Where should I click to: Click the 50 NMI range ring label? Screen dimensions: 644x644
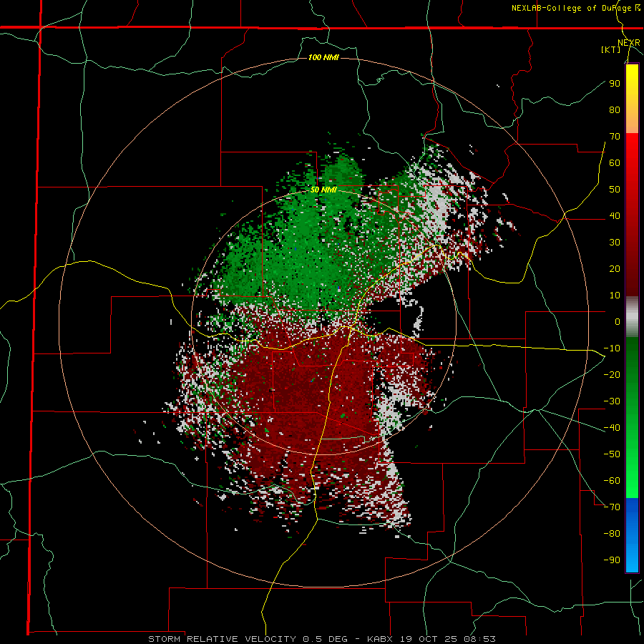(x=323, y=190)
